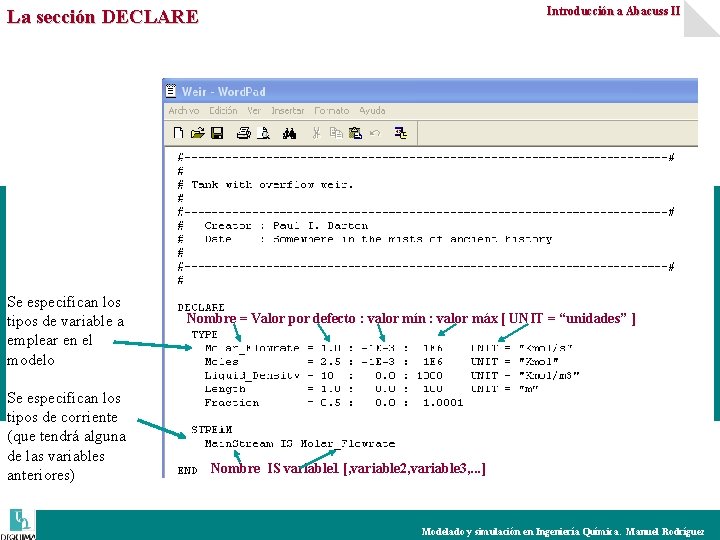This screenshot has height=540, width=720.
Task: Click the default value 2.5 for Moles
Action: click(x=330, y=361)
